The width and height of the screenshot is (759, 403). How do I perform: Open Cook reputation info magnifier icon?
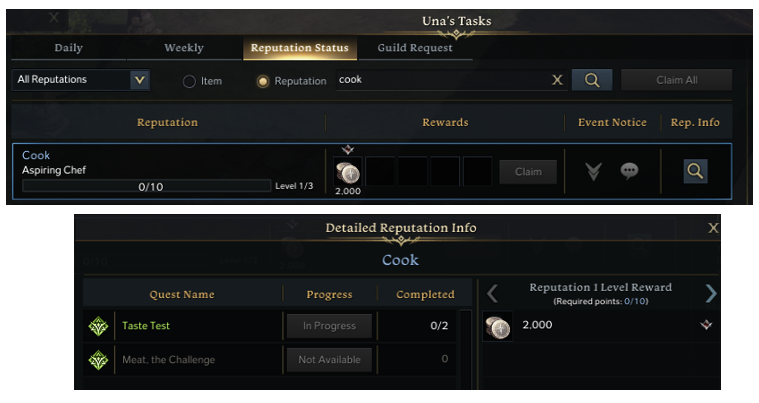coord(695,171)
